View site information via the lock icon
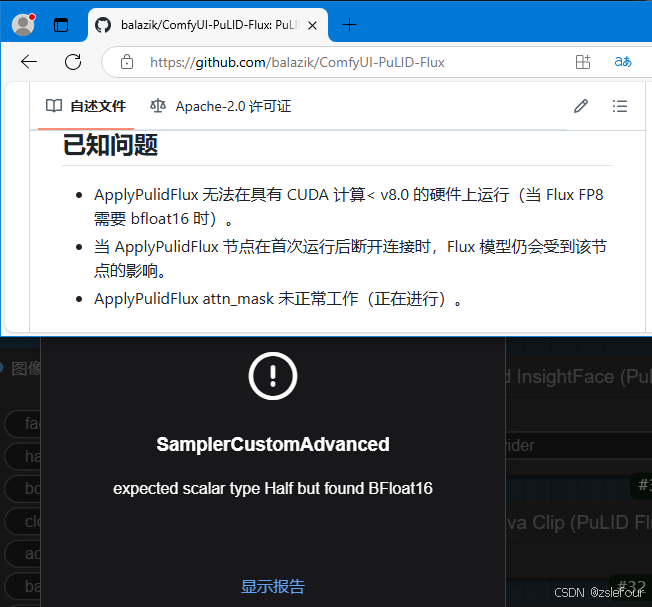 pos(126,62)
